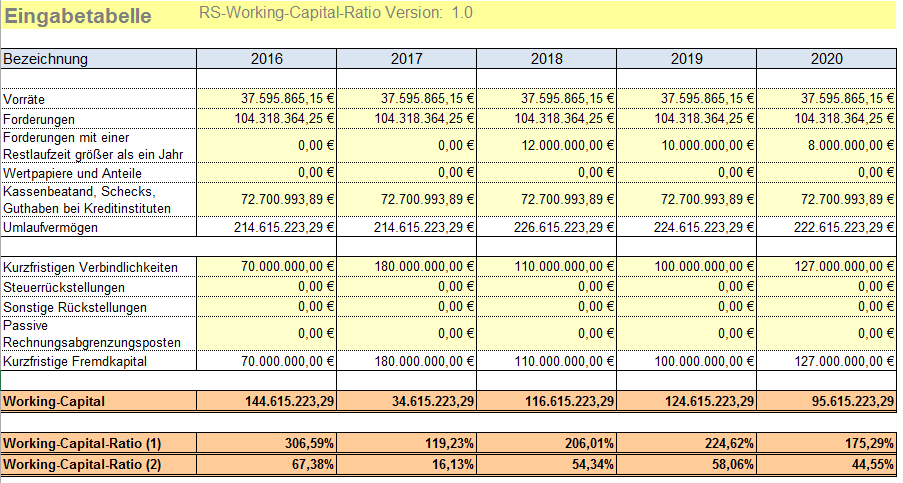Select the 8.000.000,00 € cell in 2020
The width and height of the screenshot is (903, 483).
826,145
